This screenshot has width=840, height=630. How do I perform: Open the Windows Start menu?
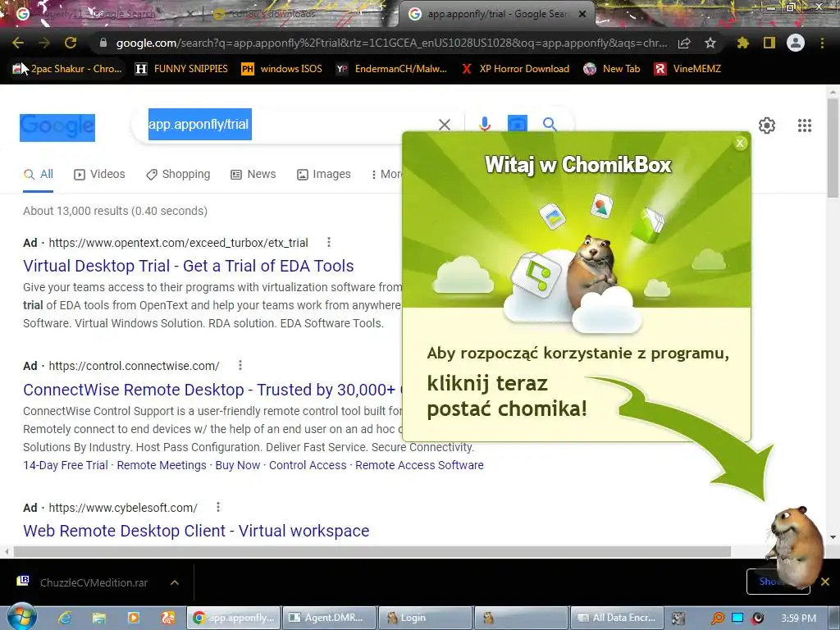[x=22, y=618]
